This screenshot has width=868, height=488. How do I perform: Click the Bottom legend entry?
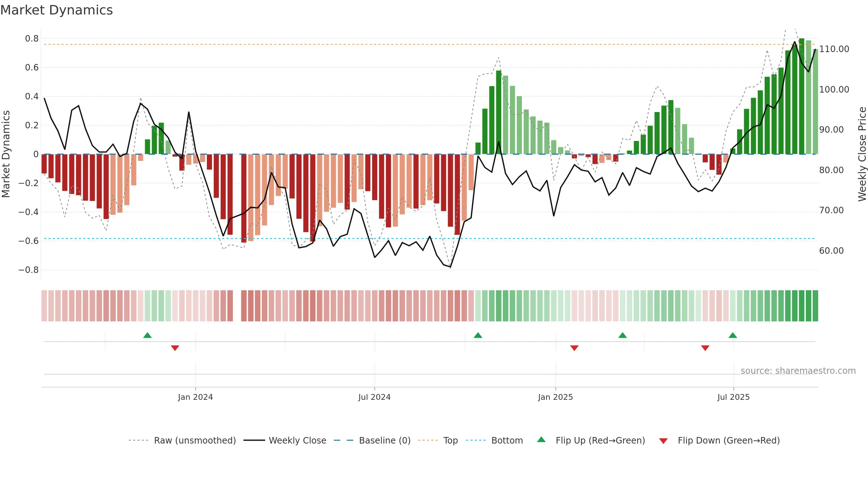pos(494,440)
